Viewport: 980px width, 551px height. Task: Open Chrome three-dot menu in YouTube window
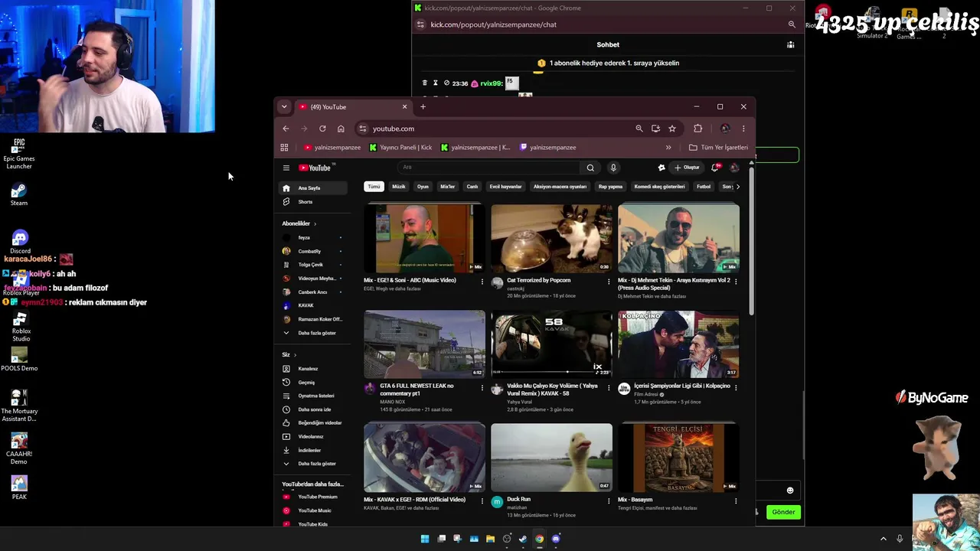pos(743,129)
